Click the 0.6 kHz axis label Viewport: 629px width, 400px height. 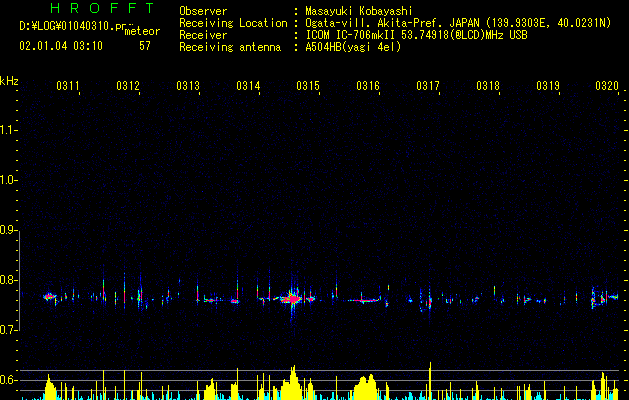[x=8, y=380]
